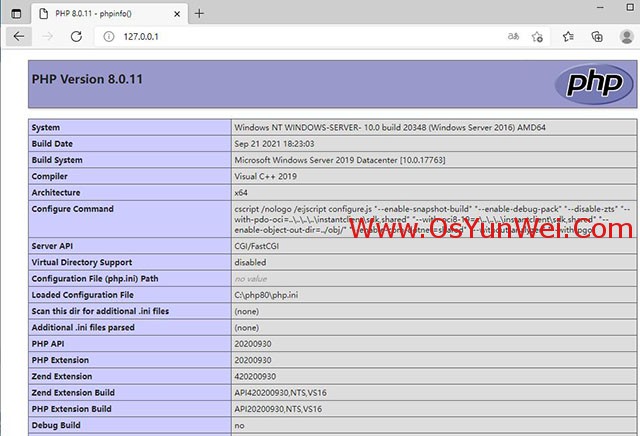
Task: Open the Collections icon
Action: [x=597, y=37]
